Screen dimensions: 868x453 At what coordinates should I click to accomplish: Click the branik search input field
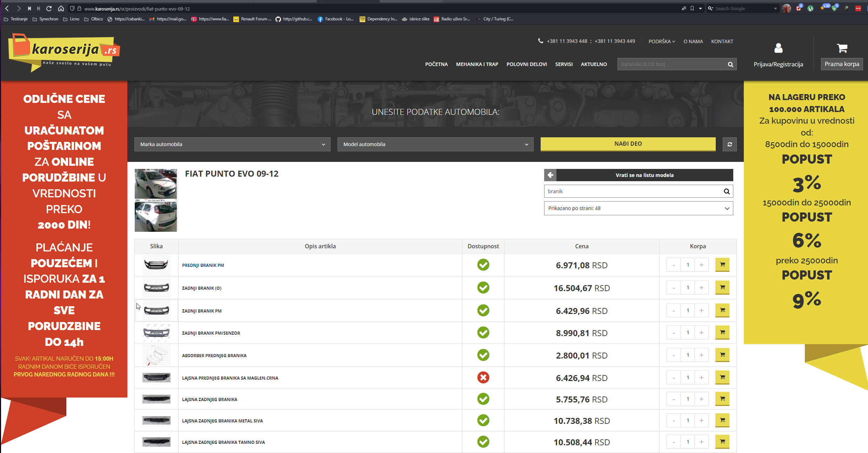[633, 191]
